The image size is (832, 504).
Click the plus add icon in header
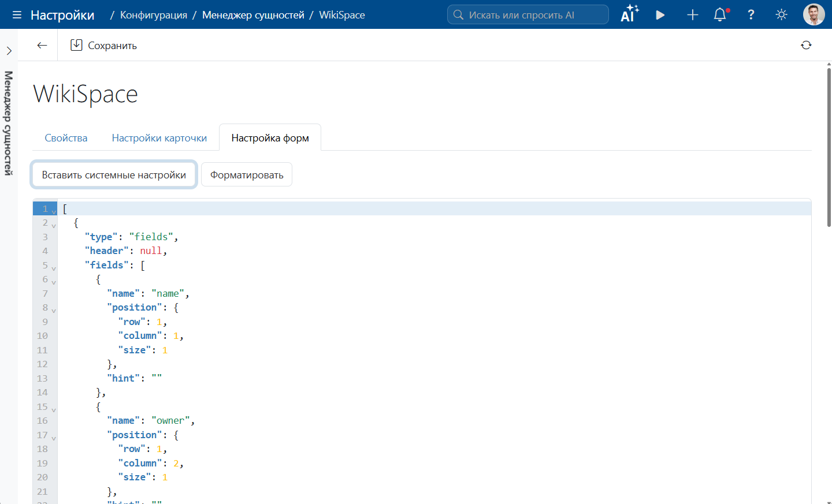pyautogui.click(x=693, y=15)
